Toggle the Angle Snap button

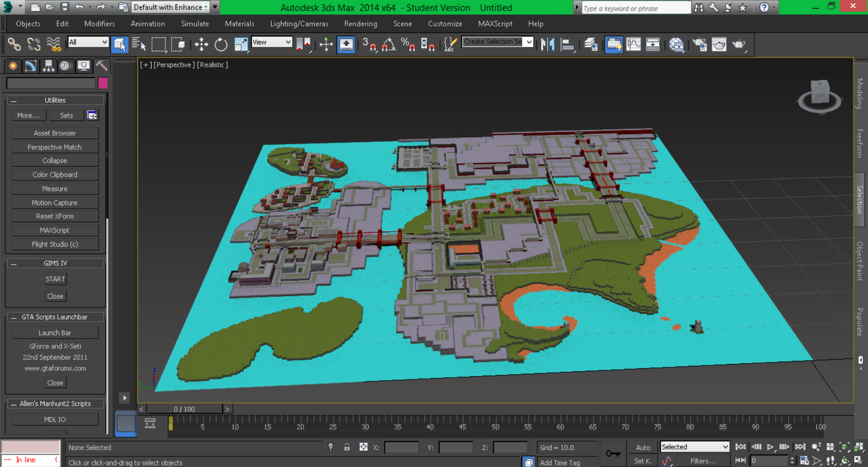[389, 44]
